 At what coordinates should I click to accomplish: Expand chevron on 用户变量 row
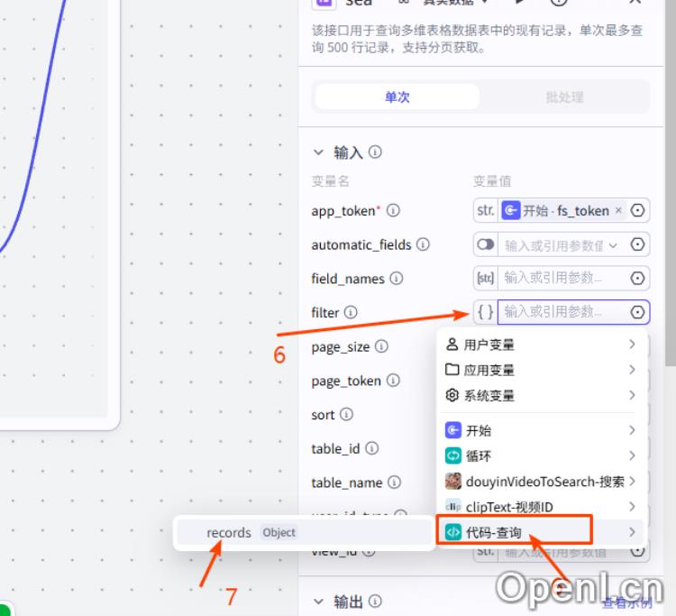point(632,345)
